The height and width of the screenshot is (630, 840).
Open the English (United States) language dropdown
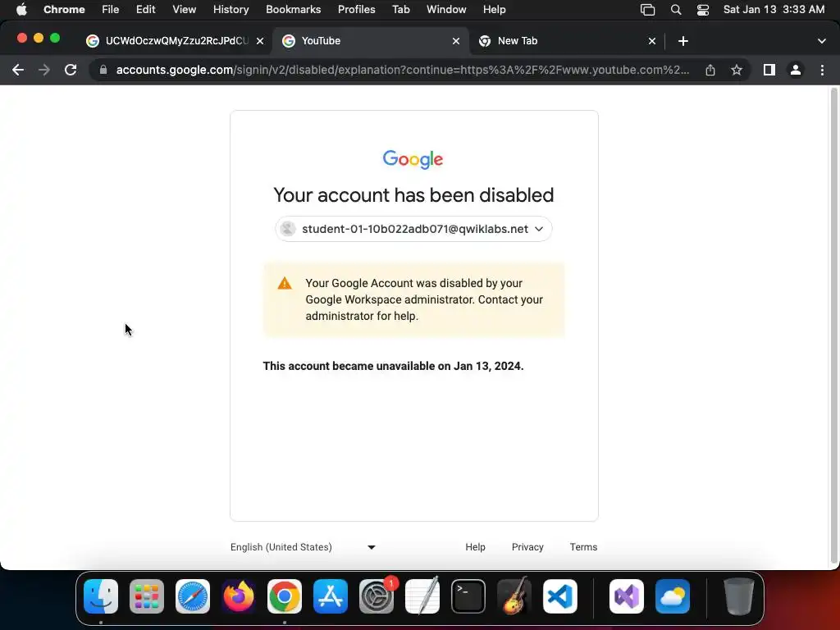304,547
